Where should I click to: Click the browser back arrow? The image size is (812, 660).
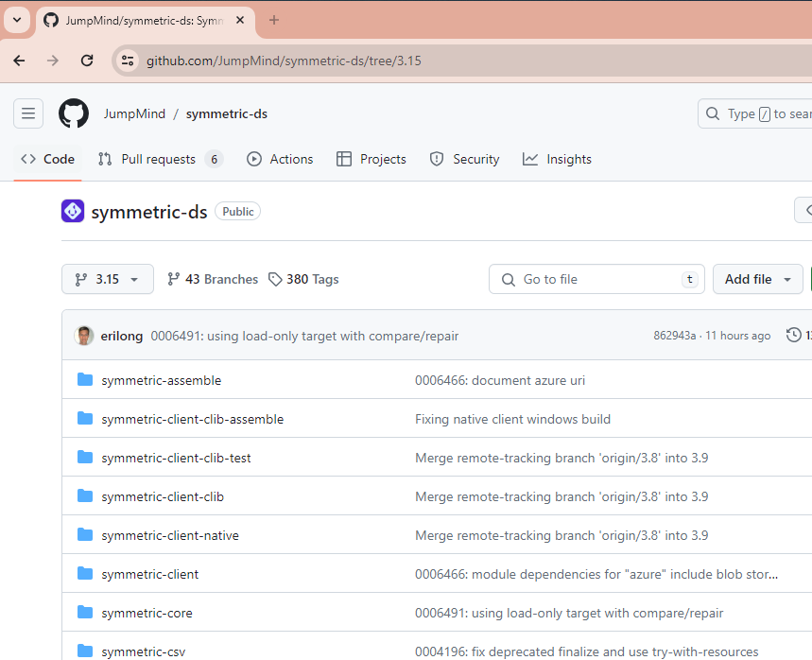pyautogui.click(x=19, y=61)
